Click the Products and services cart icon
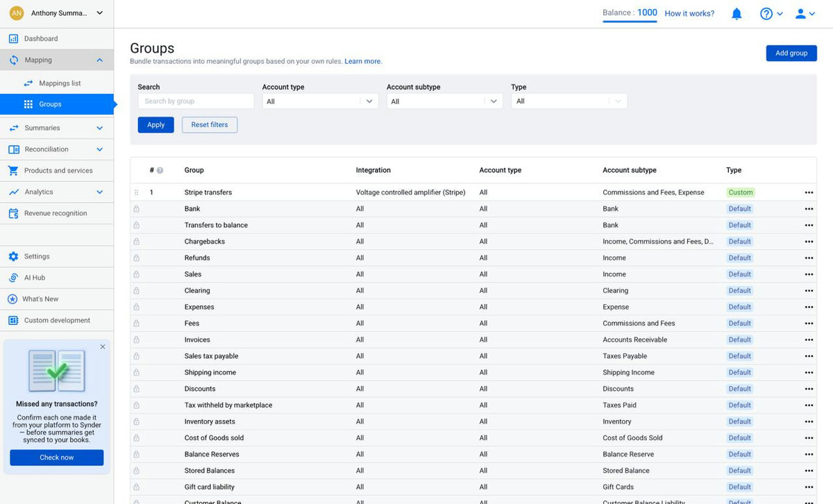The width and height of the screenshot is (833, 504). tap(13, 171)
